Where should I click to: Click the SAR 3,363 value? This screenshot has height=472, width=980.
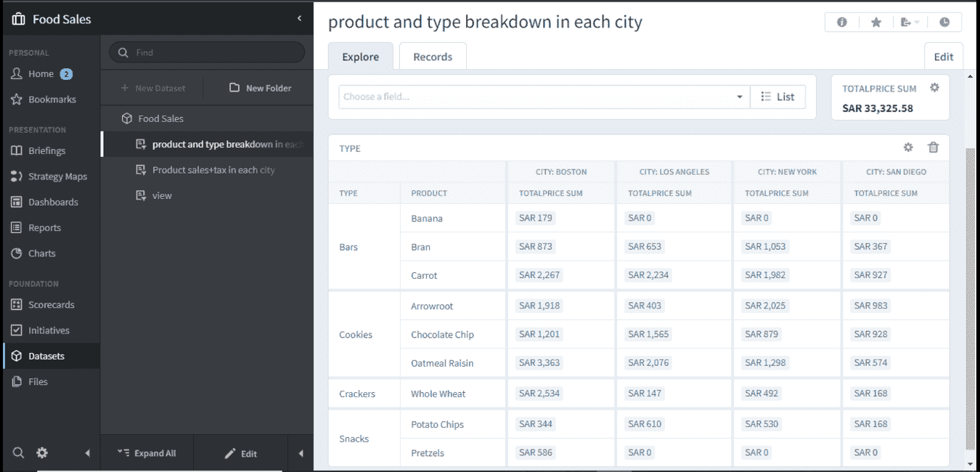coord(539,362)
